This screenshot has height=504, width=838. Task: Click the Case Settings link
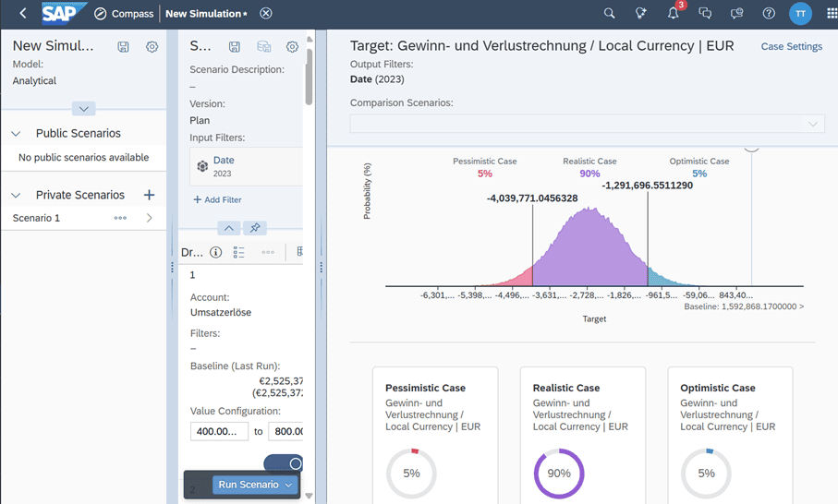(791, 47)
